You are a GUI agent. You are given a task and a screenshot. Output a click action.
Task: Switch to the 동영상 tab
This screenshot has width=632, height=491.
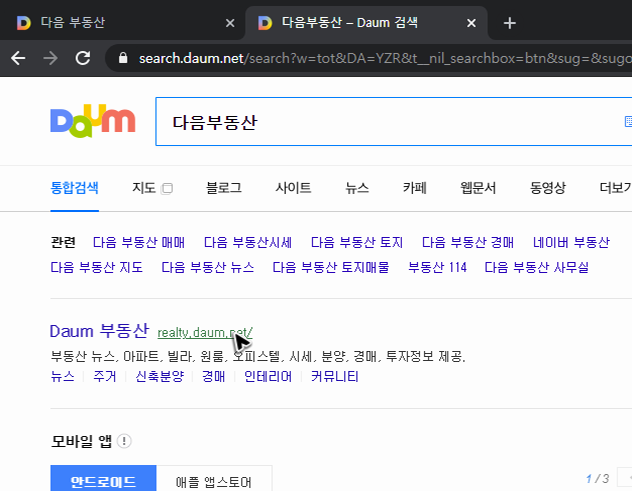[x=547, y=188]
